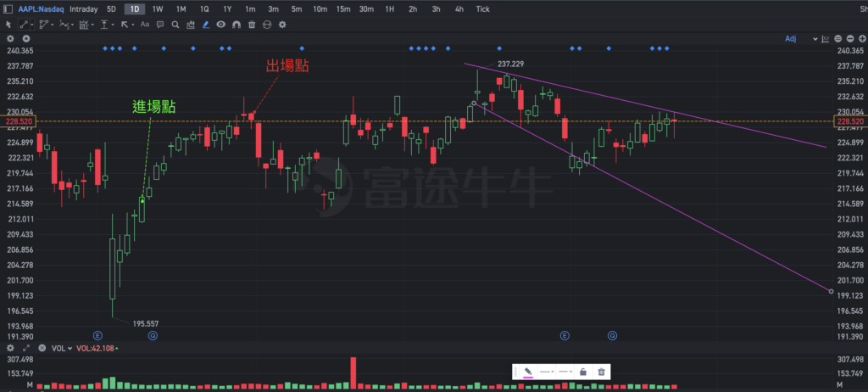Toggle the magnet snap mode
The height and width of the screenshot is (392, 868).
point(236,25)
